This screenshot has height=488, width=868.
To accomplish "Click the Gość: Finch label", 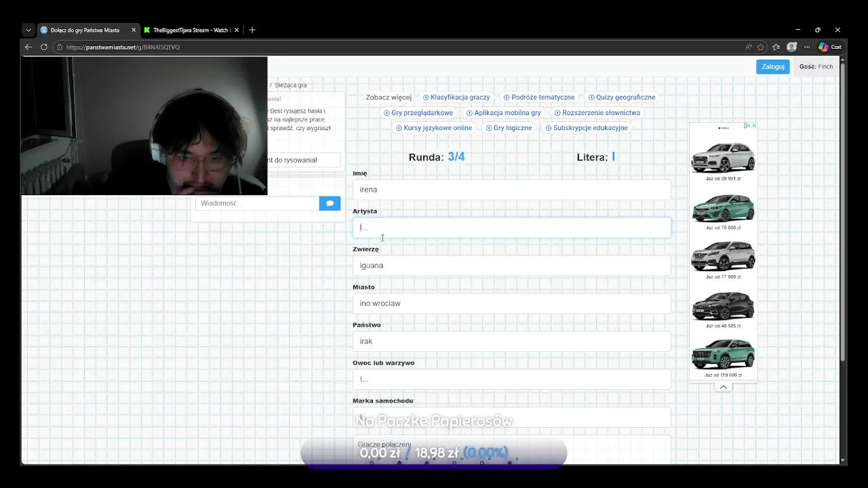I will [816, 66].
